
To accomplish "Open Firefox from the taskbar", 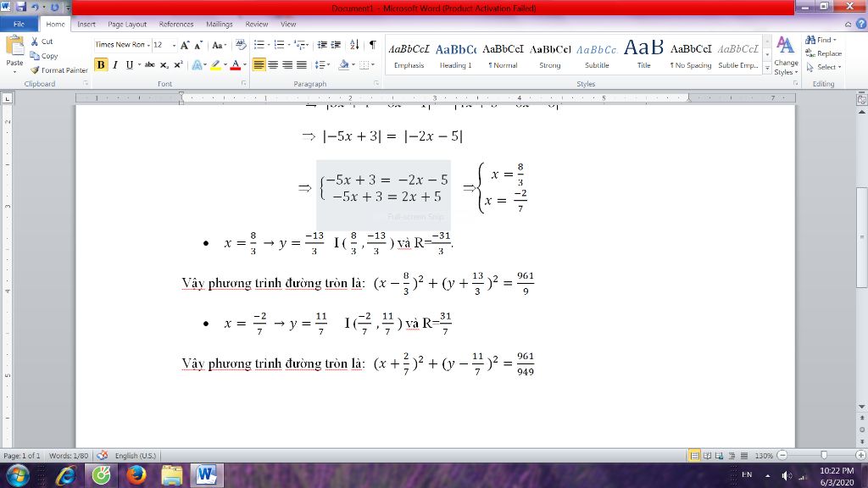I will coord(136,474).
